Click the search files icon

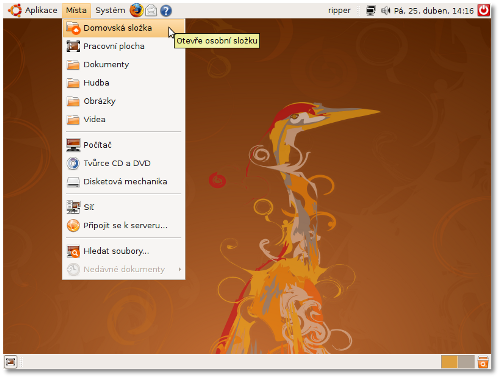pyautogui.click(x=73, y=251)
